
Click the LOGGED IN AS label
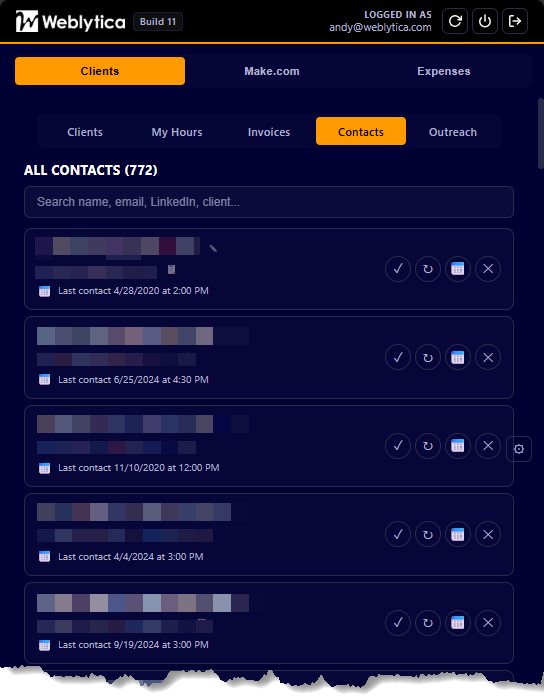(398, 15)
